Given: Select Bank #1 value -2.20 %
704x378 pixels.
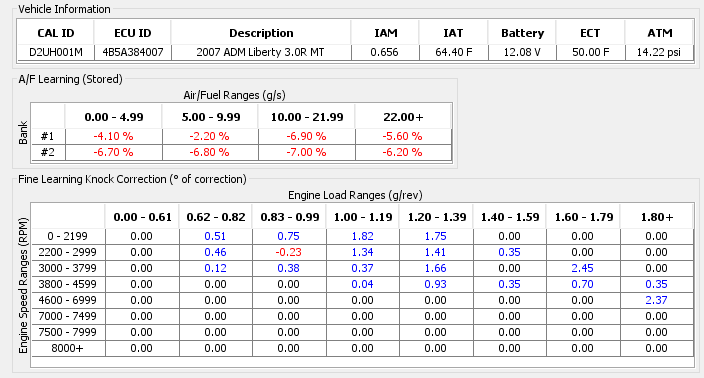Looking at the screenshot, I should click(x=209, y=136).
